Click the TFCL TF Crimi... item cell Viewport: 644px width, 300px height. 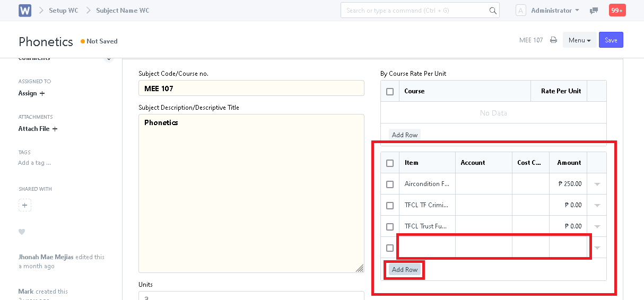[x=427, y=205]
